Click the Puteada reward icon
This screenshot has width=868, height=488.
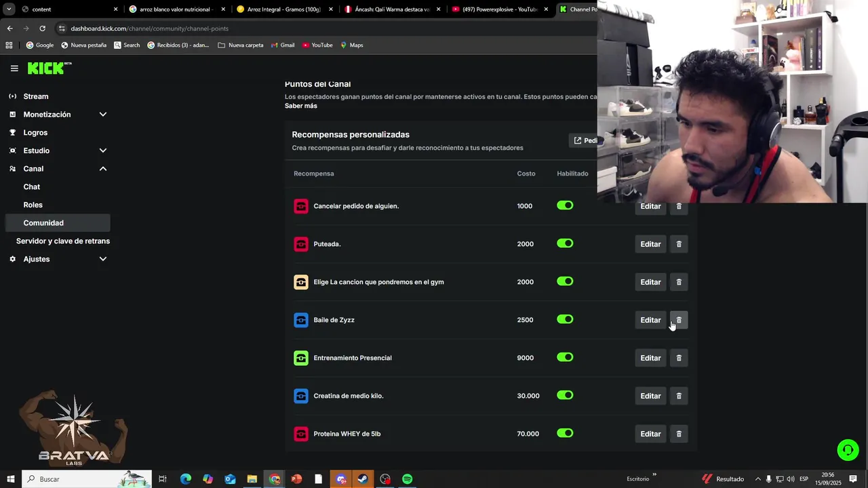coord(301,244)
